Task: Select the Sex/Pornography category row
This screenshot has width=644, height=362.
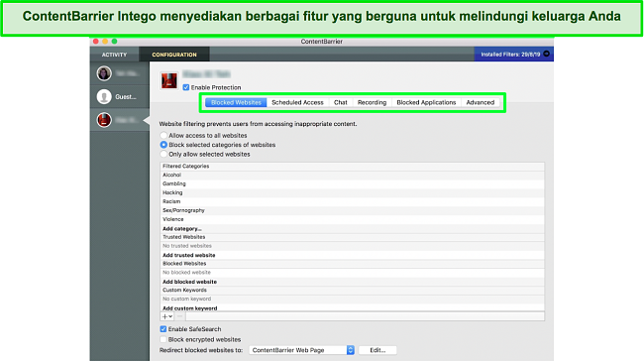Action: (x=352, y=210)
